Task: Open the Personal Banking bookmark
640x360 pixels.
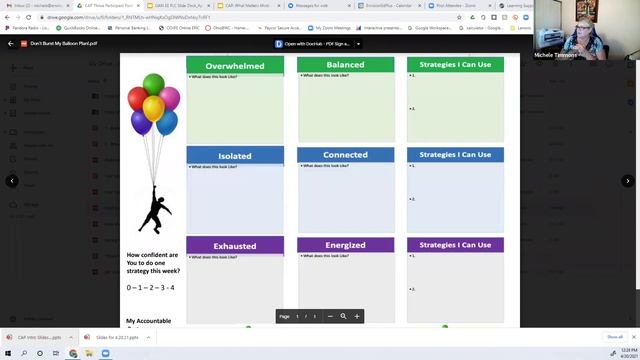Action: (x=129, y=28)
